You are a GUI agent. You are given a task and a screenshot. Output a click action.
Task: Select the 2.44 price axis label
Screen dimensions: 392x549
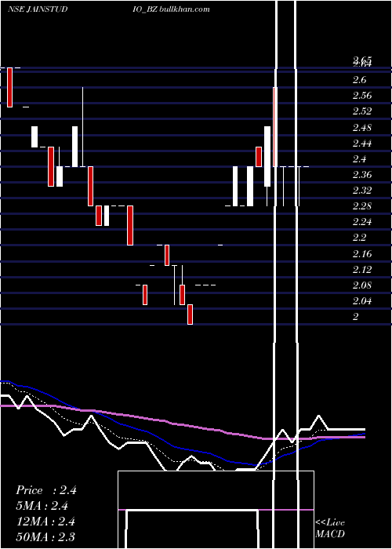click(362, 144)
